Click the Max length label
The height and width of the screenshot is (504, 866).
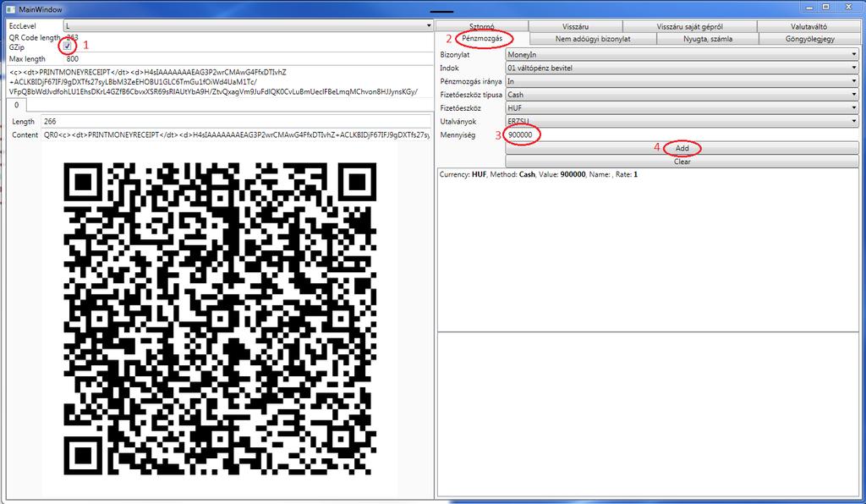27,59
